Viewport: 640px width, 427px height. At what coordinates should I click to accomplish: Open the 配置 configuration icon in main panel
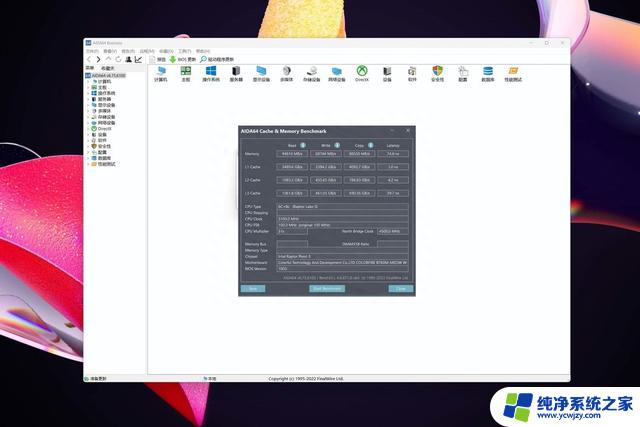[x=462, y=74]
